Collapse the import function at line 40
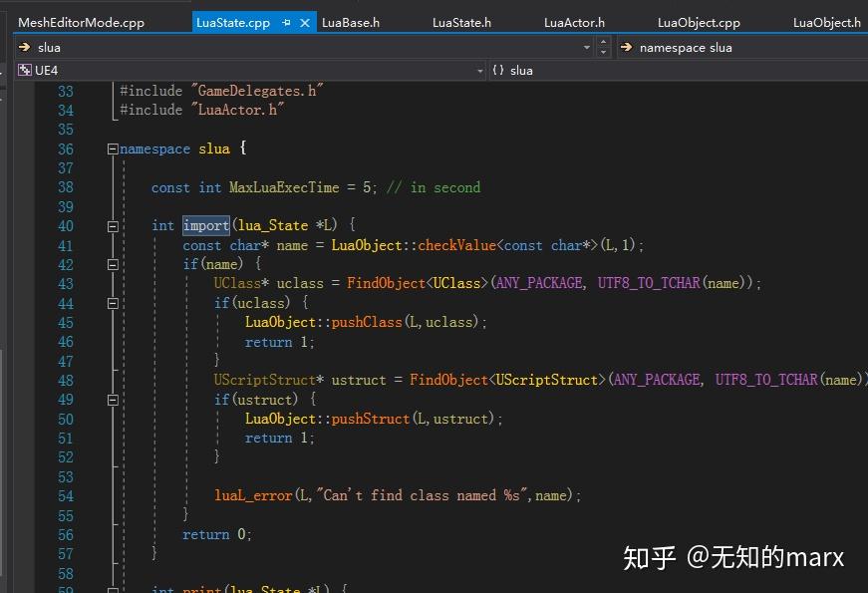This screenshot has height=593, width=868. pos(113,225)
